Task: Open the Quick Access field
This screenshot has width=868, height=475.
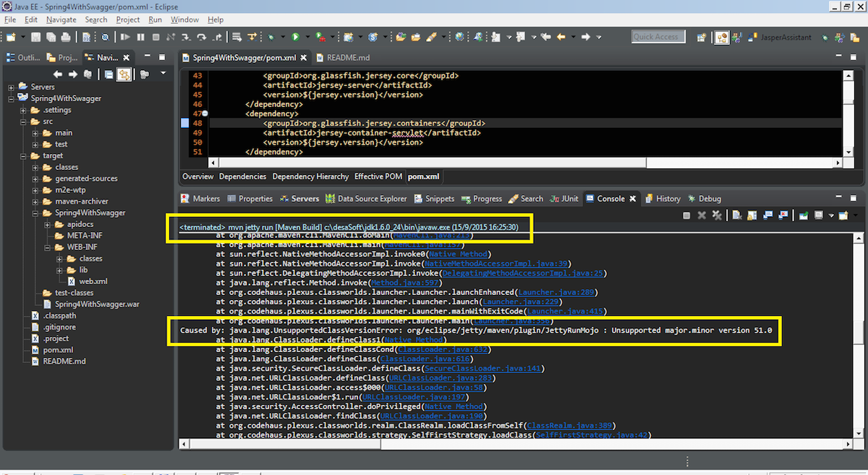Action: 657,35
